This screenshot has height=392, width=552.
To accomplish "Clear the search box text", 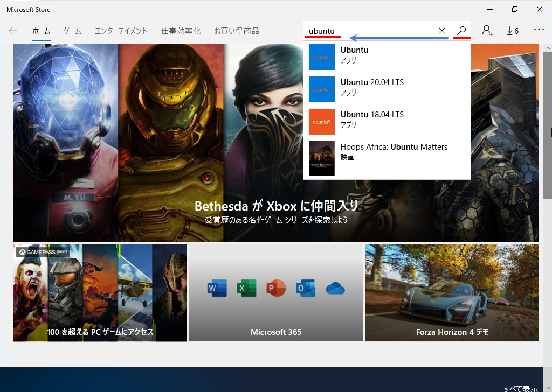I will (442, 31).
